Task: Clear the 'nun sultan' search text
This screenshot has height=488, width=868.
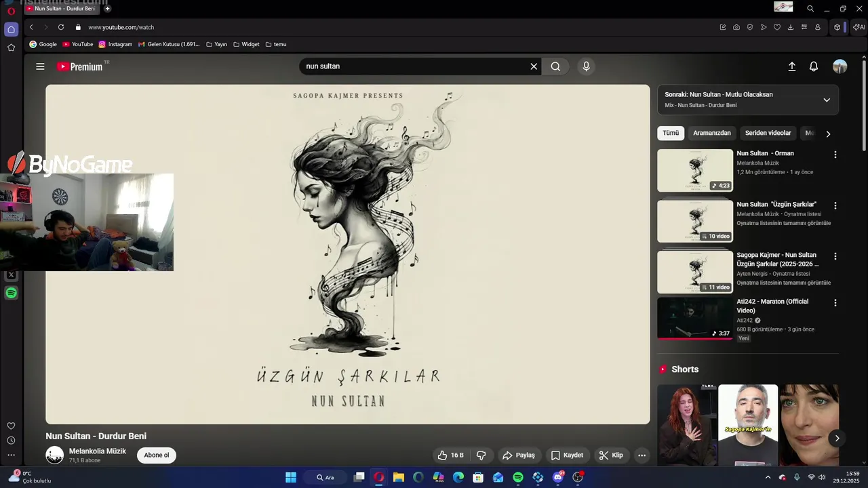Action: pyautogui.click(x=534, y=66)
